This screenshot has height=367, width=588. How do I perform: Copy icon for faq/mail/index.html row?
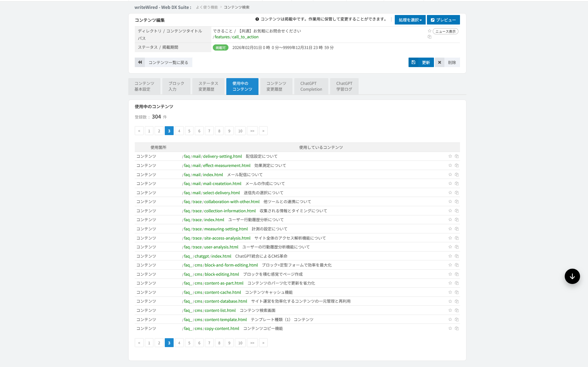click(x=457, y=175)
